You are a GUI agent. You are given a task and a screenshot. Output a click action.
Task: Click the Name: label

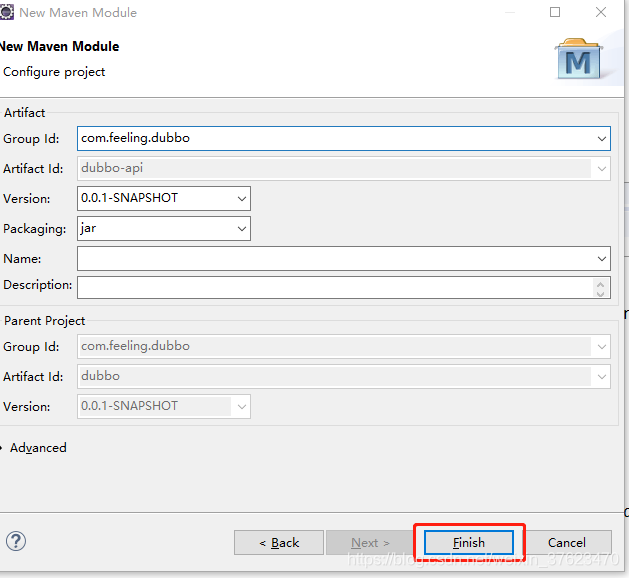pos(22,259)
